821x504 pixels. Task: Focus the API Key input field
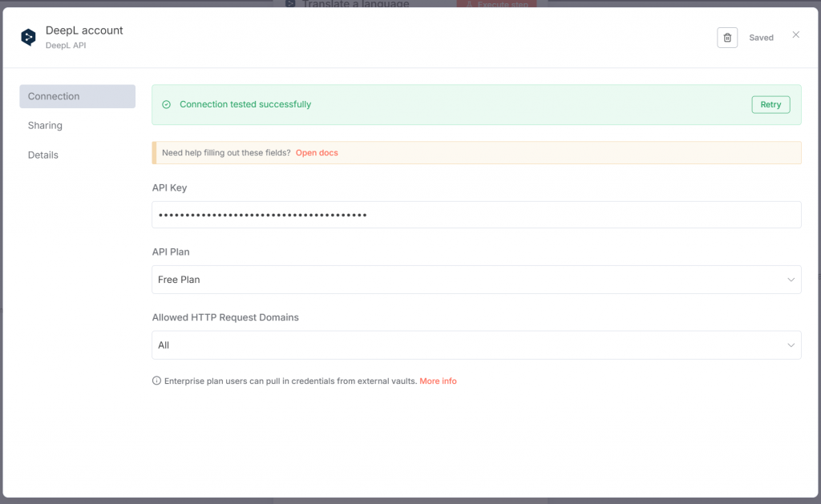coord(476,215)
